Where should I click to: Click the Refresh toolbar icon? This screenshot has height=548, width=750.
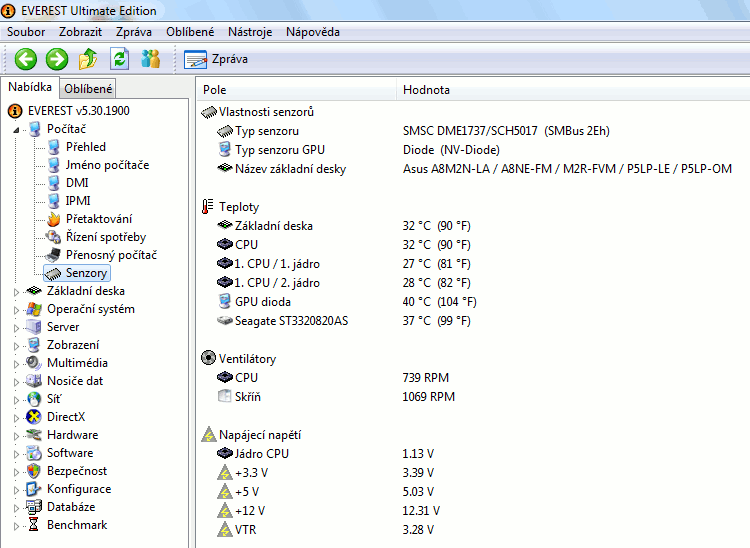click(120, 59)
